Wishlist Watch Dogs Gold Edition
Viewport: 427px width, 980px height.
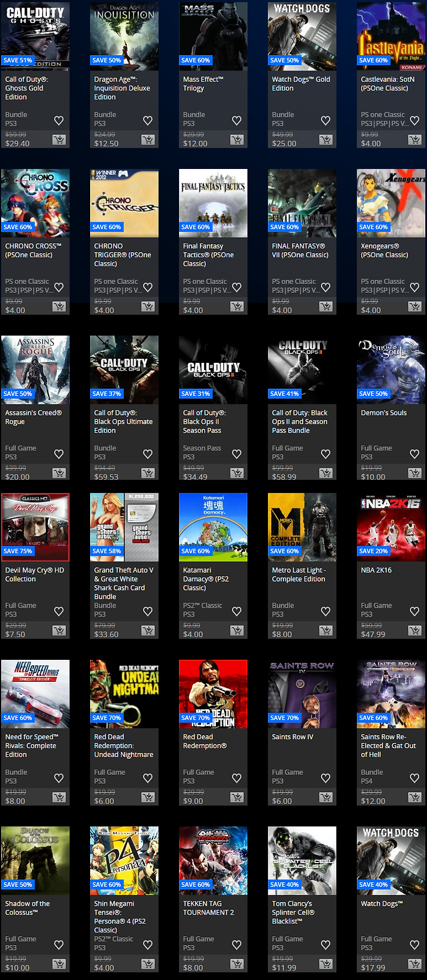(326, 120)
